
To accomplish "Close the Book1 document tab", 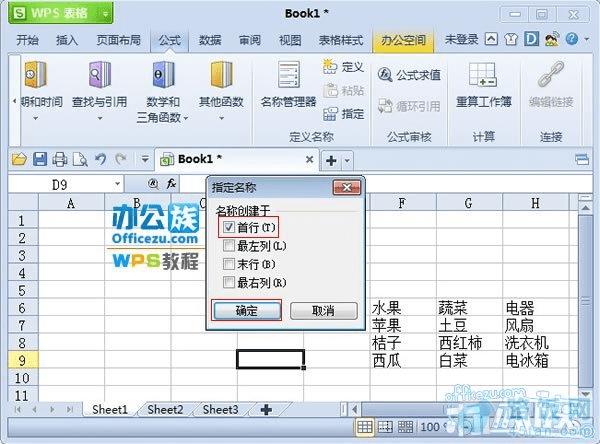I will point(310,159).
